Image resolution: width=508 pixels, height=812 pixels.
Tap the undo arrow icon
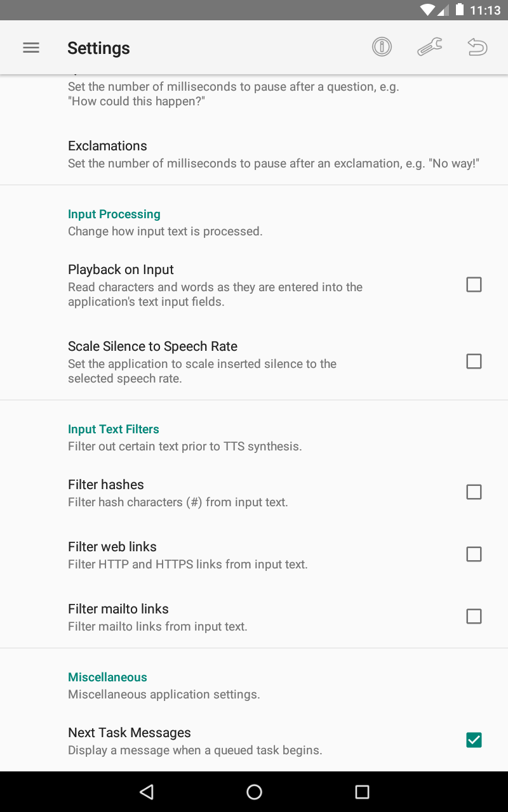[x=477, y=47]
